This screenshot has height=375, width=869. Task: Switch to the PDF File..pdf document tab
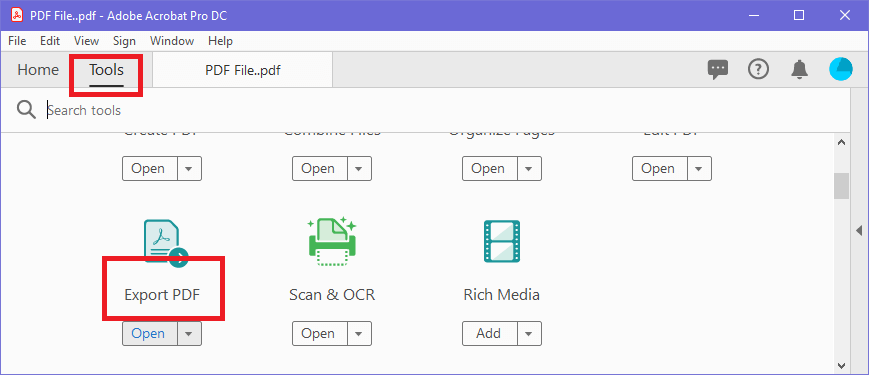coord(243,70)
